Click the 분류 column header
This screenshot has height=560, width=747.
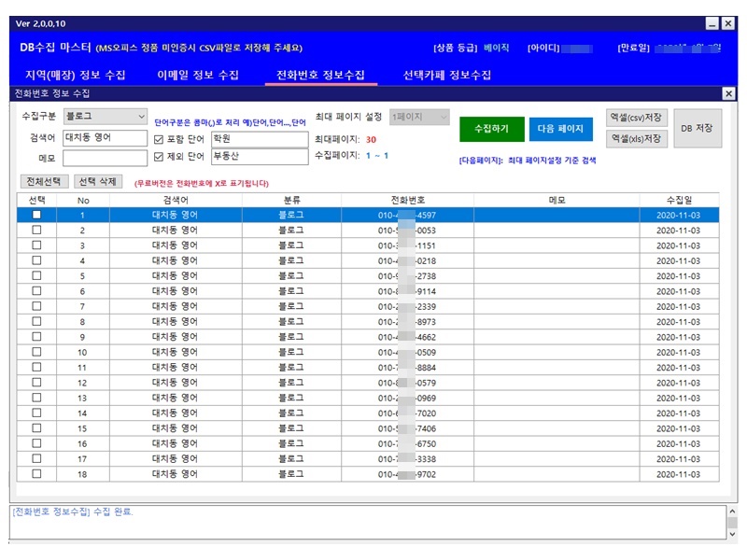[x=291, y=201]
